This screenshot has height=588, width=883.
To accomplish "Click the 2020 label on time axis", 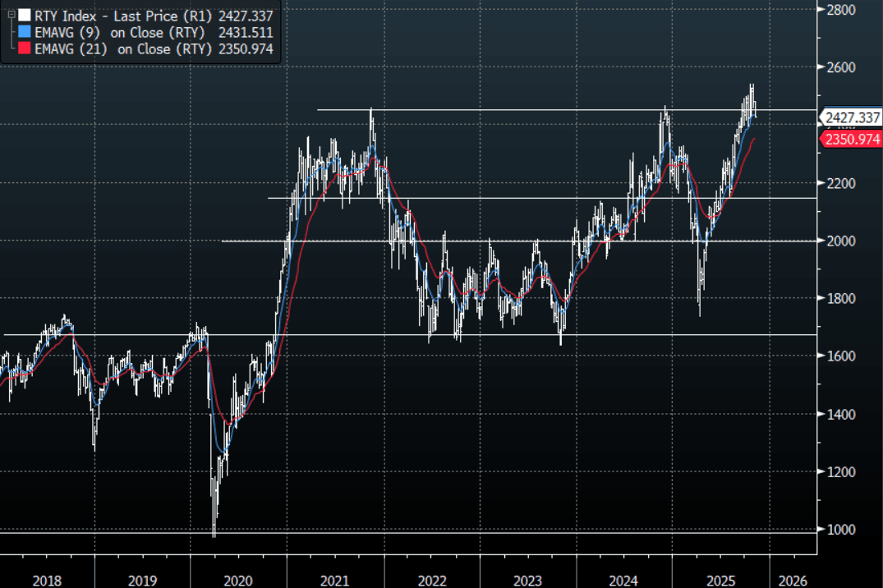I will pos(238,580).
